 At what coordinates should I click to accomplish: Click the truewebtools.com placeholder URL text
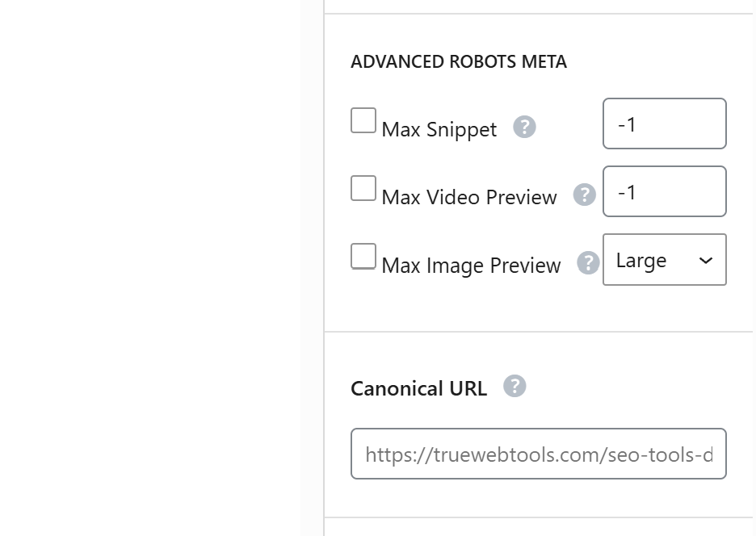pyautogui.click(x=538, y=454)
